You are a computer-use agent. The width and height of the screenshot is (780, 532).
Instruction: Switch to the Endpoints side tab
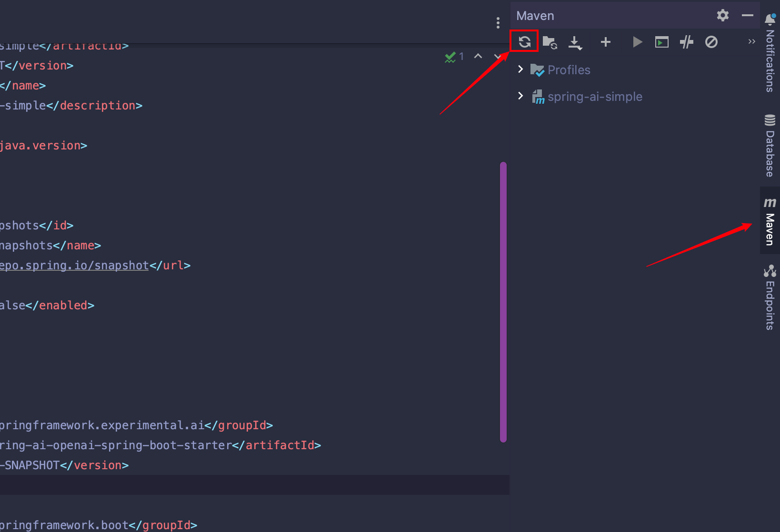[770, 297]
